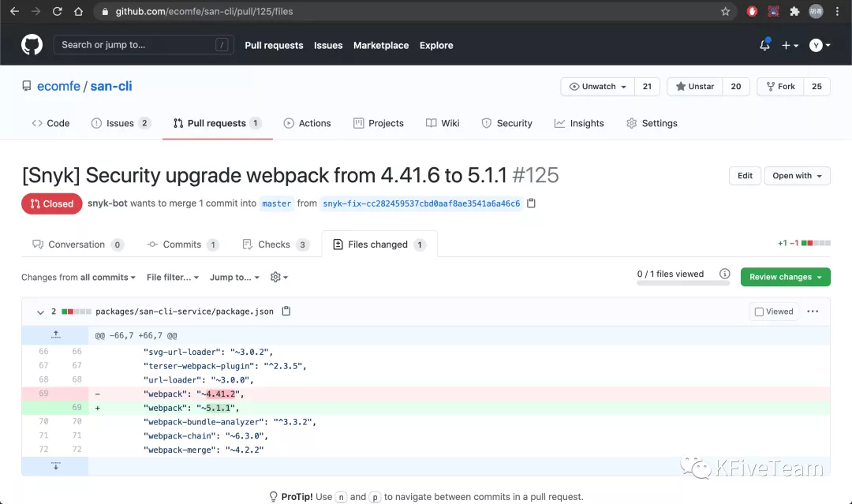
Task: Open the File filter dropdown
Action: (x=173, y=277)
